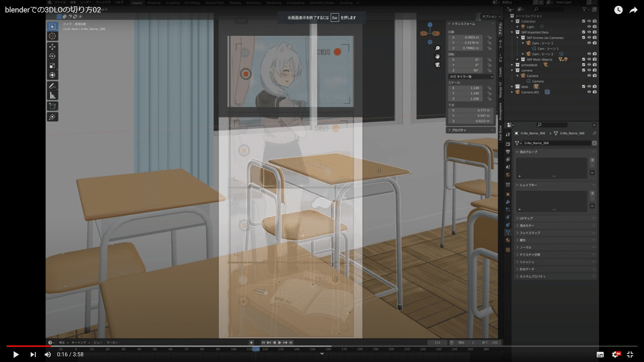644x362 pixels.
Task: Click the mesh name field G-No_Name_368
Action: (556, 143)
